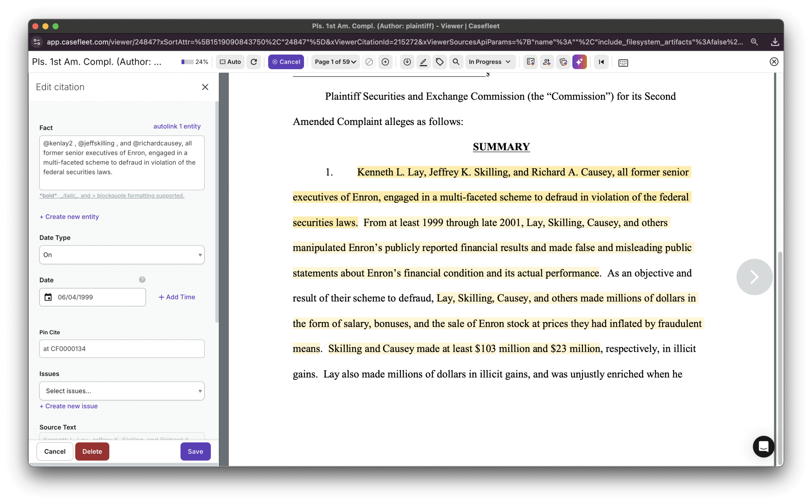This screenshot has width=812, height=504.
Task: Open document search magnifier icon
Action: pyautogui.click(x=456, y=62)
